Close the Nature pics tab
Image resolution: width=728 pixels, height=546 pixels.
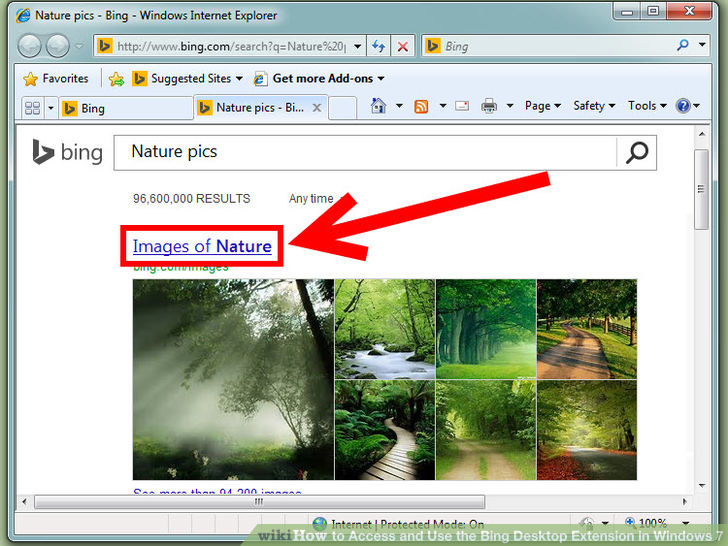(317, 108)
